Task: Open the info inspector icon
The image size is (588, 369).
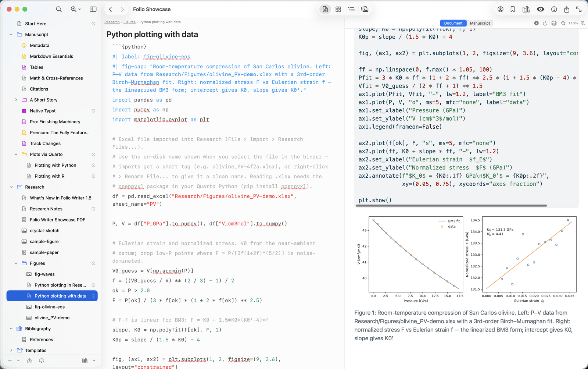Action: tap(554, 9)
